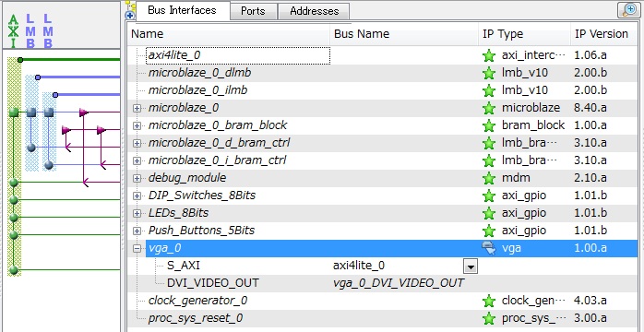
Task: Click the green AXI connection dot for DIP_Switches_8Bits
Action: 14,200
